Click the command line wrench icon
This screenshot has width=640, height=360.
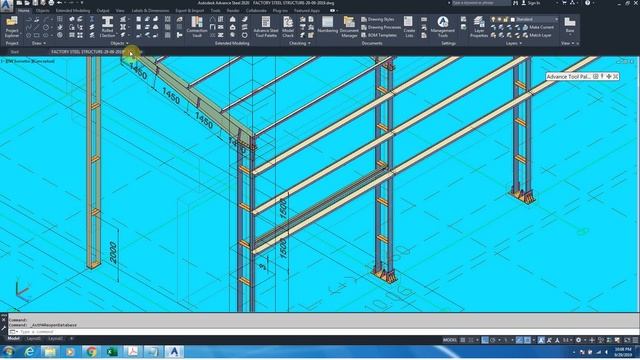[x=3, y=328]
